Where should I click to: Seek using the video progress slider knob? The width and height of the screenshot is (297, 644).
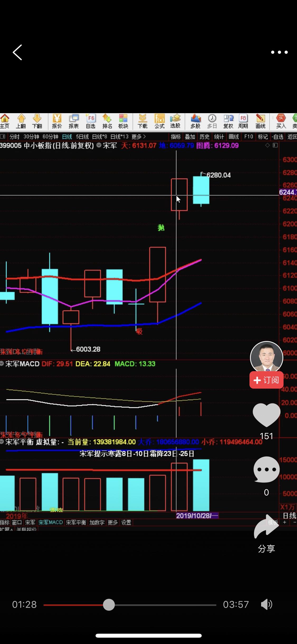(109, 605)
